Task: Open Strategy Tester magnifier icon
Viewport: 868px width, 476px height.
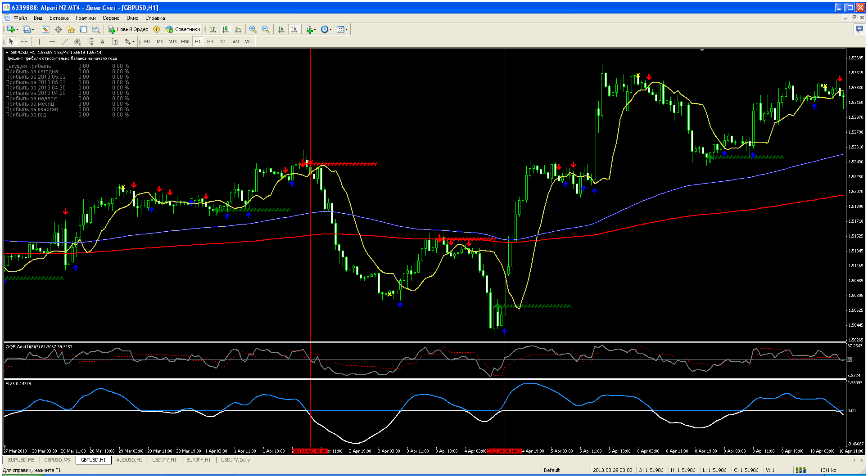Action: click(x=96, y=29)
